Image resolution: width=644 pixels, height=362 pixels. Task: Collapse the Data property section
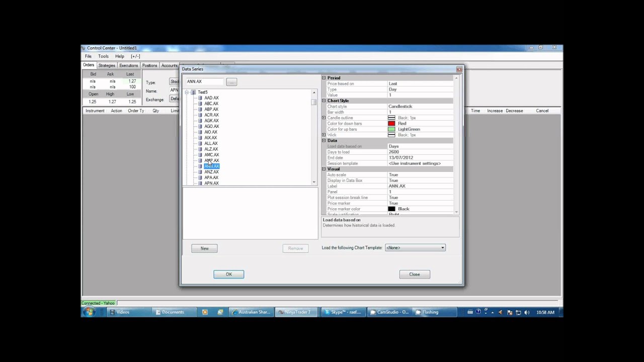[x=324, y=140]
